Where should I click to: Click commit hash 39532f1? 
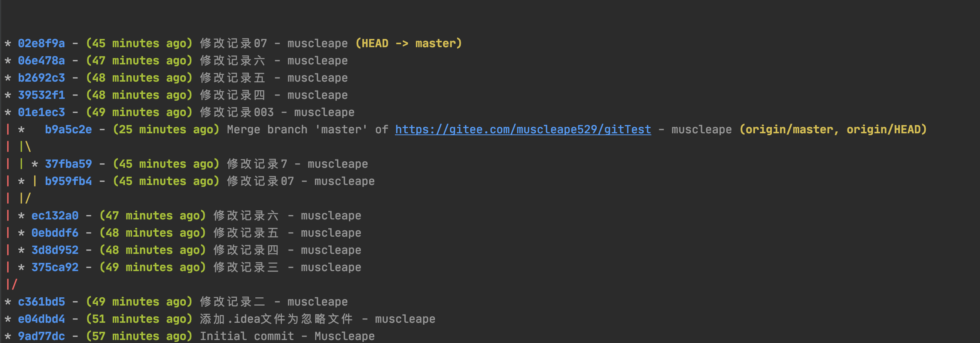click(x=41, y=95)
